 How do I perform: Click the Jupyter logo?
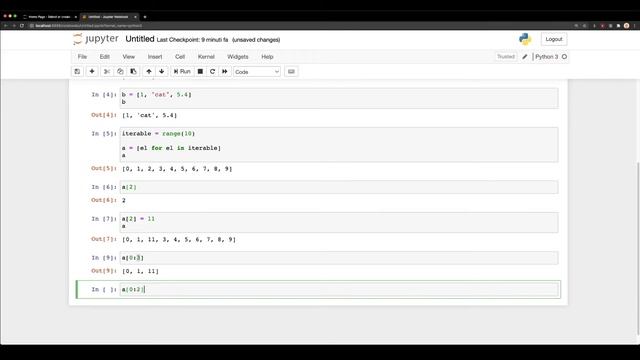click(x=96, y=39)
